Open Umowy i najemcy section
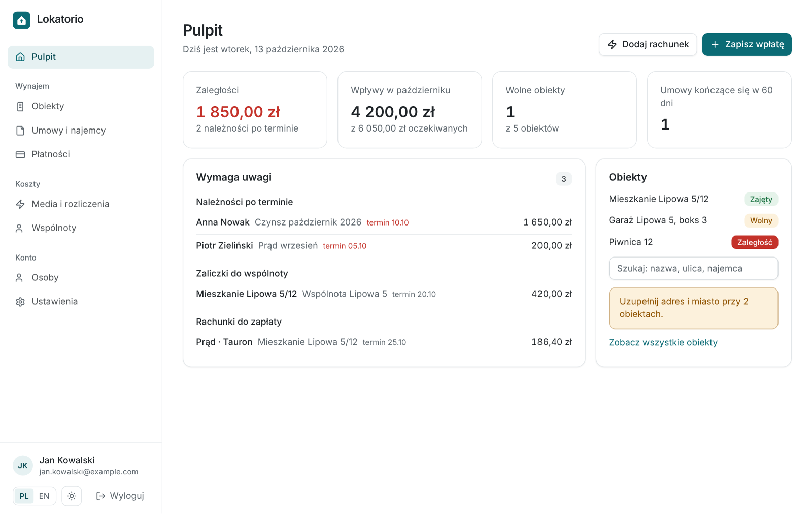812x514 pixels. click(81, 131)
